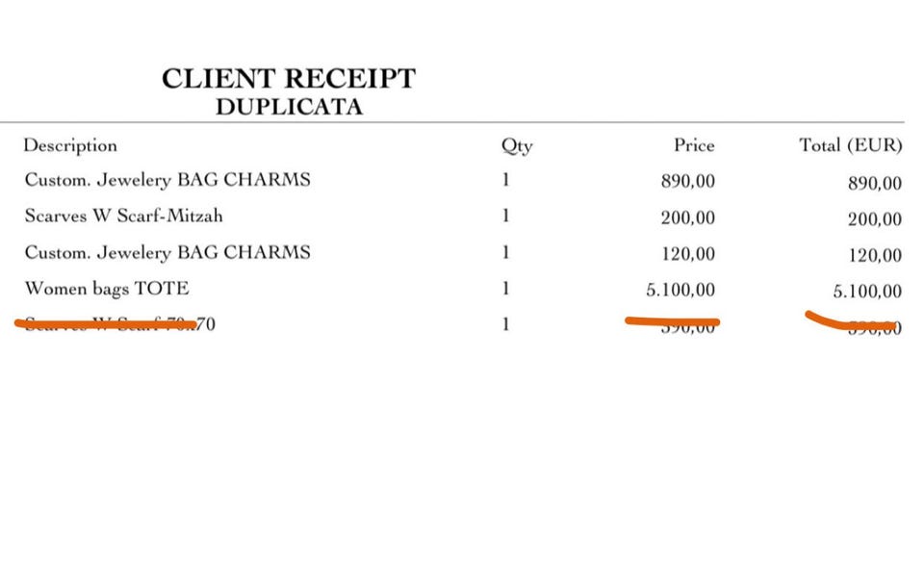Click the 120,00 total value
This screenshot has height=562, width=924.
[875, 255]
